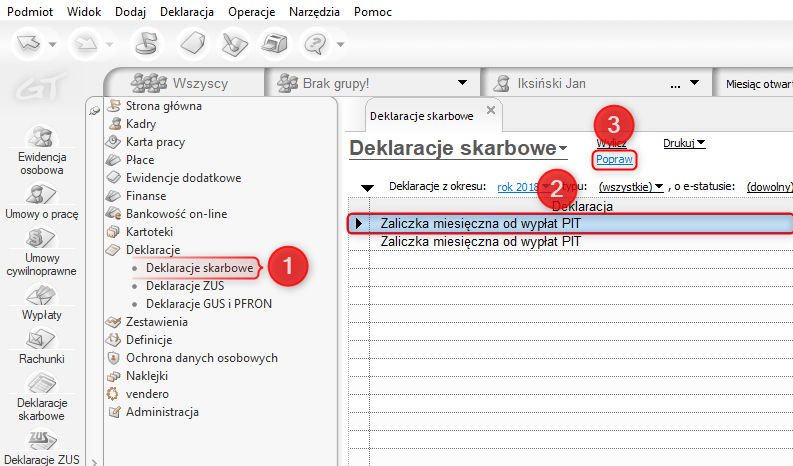Change period filter rok 2018
Viewport: 793px width, 466px height.
518,187
